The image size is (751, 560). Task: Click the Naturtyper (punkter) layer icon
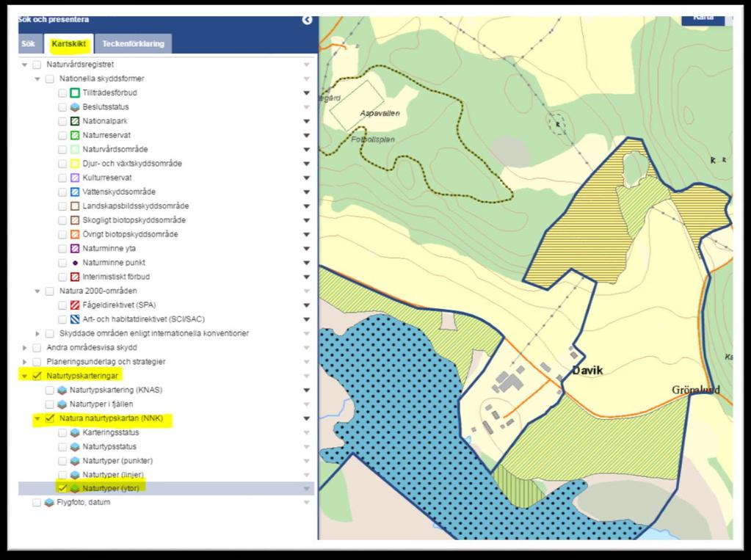(75, 460)
